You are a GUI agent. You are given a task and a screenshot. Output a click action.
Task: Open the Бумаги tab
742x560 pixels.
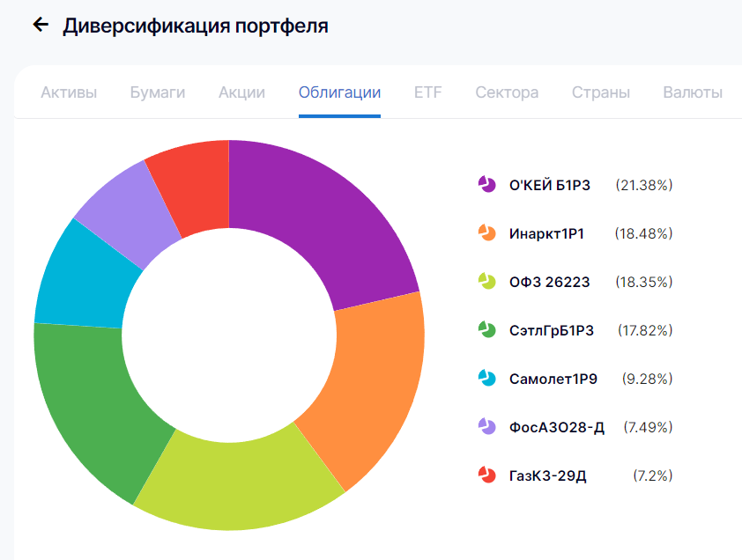(x=158, y=92)
